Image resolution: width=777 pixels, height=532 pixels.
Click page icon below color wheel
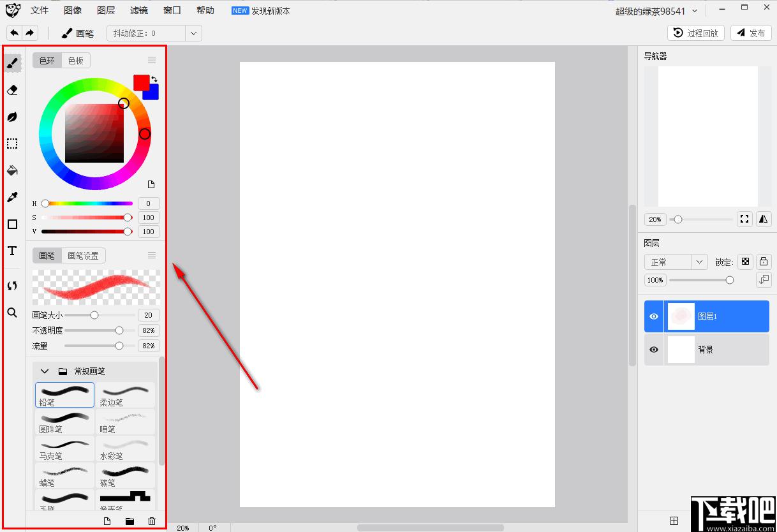pos(151,184)
